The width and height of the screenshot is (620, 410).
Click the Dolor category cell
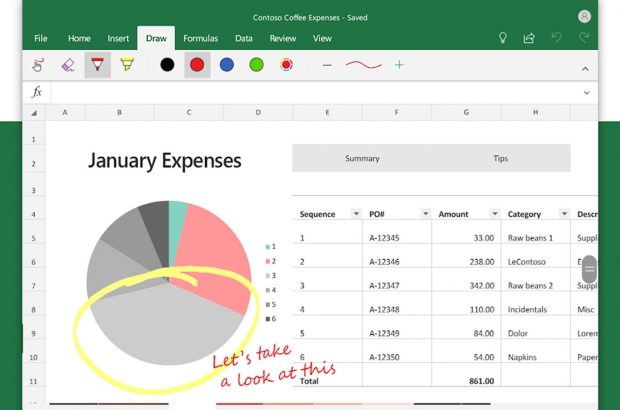pos(518,333)
